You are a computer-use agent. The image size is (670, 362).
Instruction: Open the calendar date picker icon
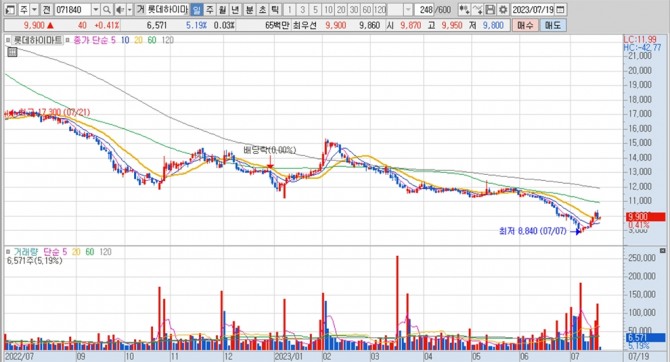pos(560,9)
